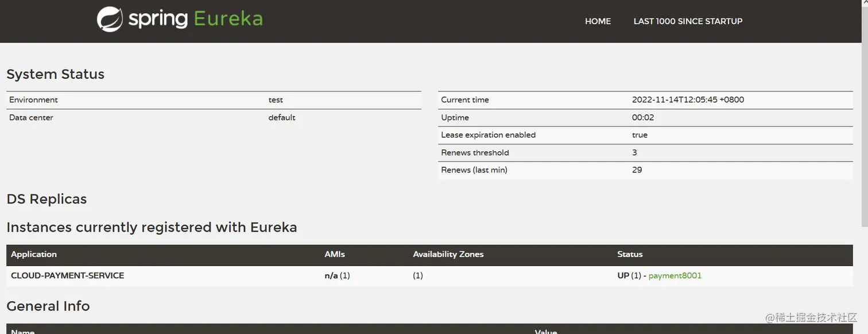Select the Data center value default

point(282,117)
